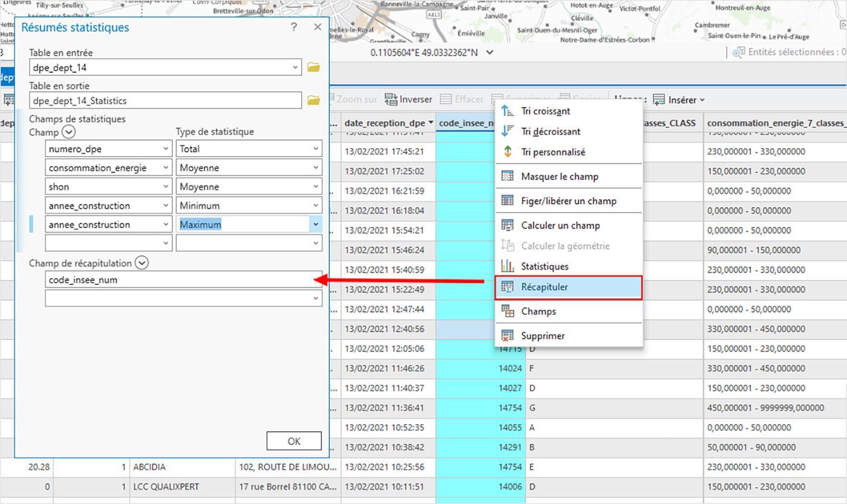The width and height of the screenshot is (847, 504).
Task: Select Récapituler in the context menu
Action: (569, 287)
